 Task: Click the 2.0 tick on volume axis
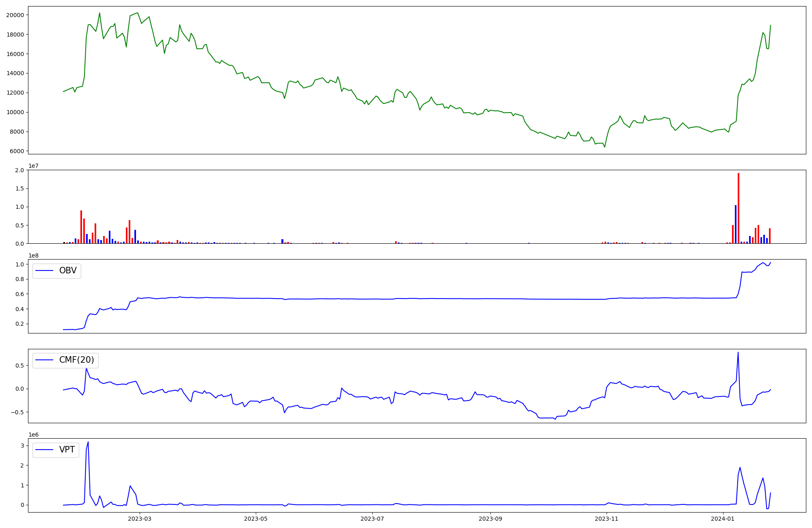click(x=19, y=170)
